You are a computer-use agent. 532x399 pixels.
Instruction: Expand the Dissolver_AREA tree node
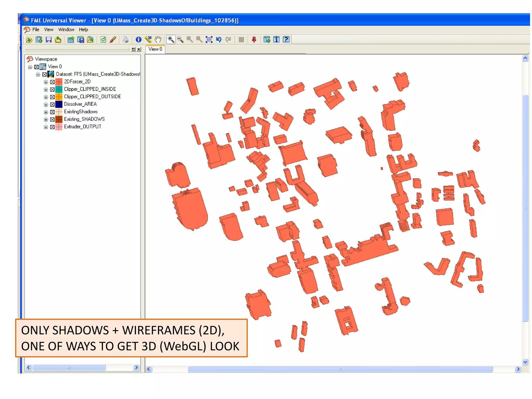[46, 105]
